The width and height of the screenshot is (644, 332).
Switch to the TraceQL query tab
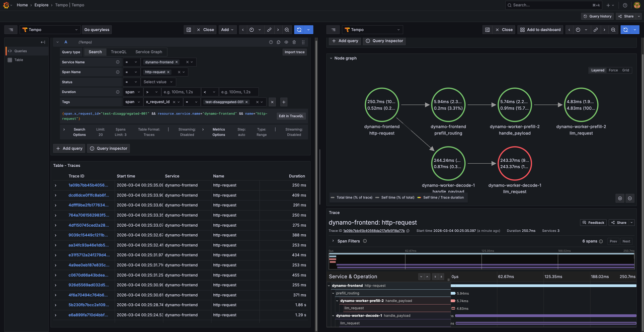point(119,52)
